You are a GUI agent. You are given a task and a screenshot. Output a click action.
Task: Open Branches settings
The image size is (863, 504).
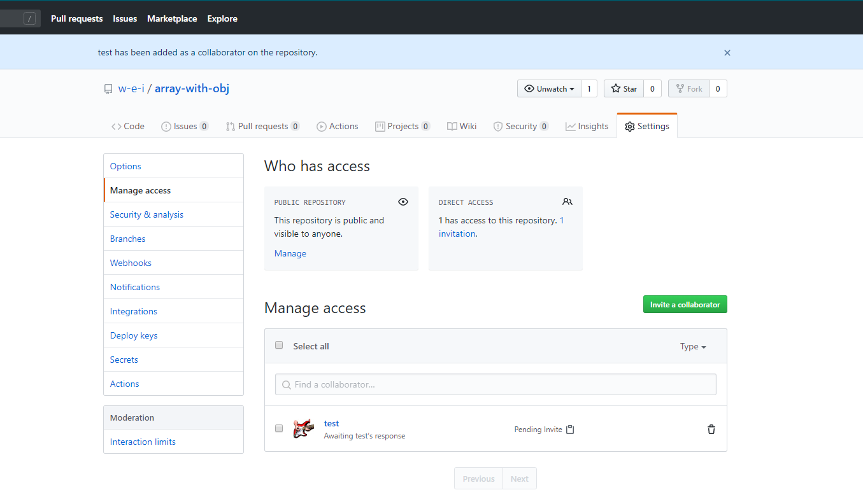click(173, 239)
